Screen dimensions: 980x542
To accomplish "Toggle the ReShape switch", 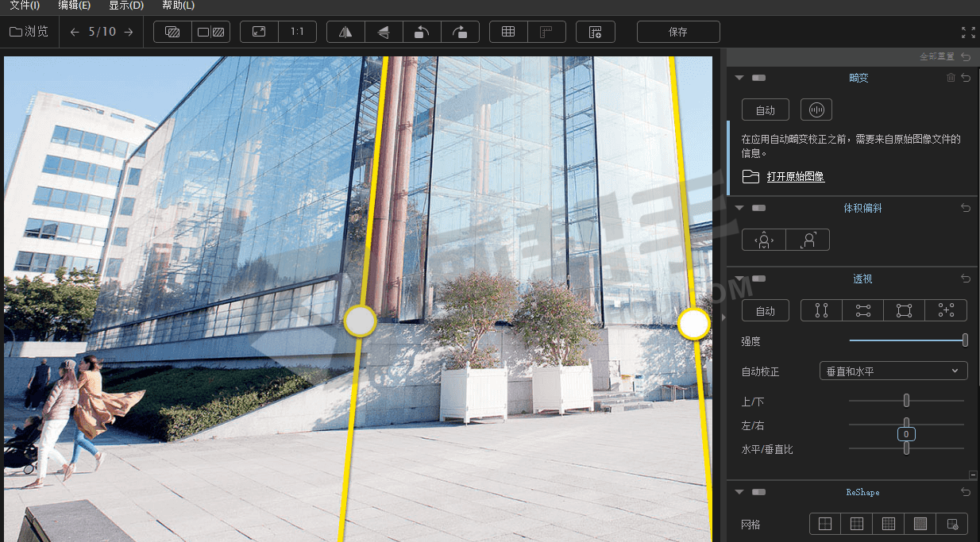I will pyautogui.click(x=758, y=492).
